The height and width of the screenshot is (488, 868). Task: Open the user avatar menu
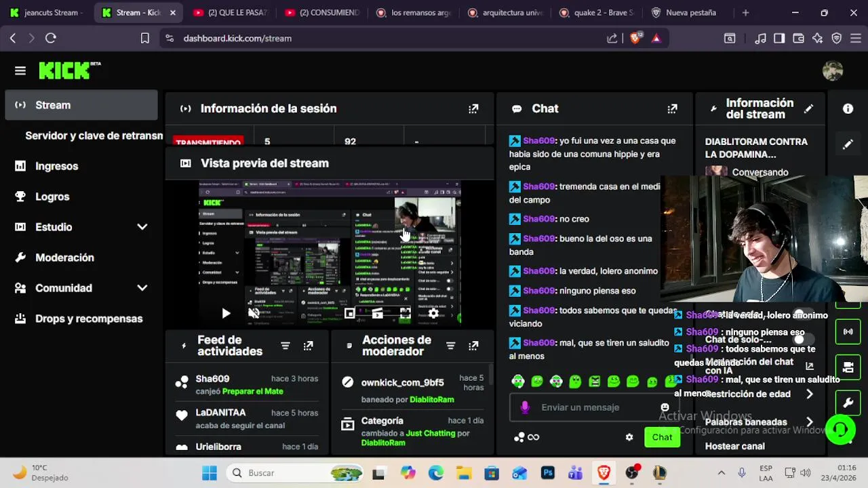pyautogui.click(x=832, y=70)
